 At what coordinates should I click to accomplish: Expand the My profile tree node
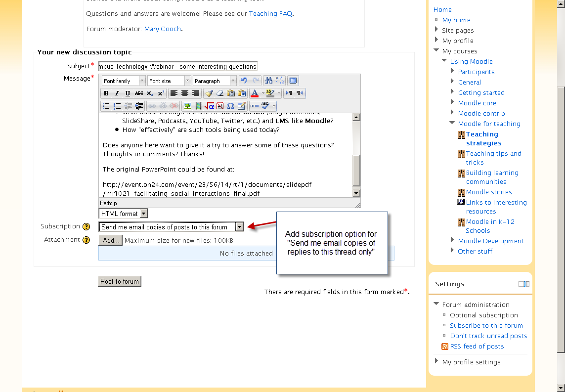pos(436,41)
